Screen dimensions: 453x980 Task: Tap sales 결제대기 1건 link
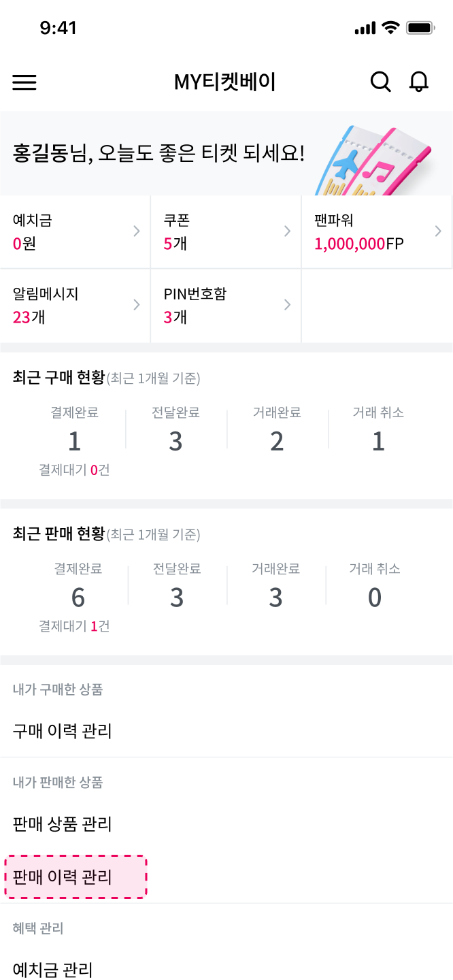point(74,626)
